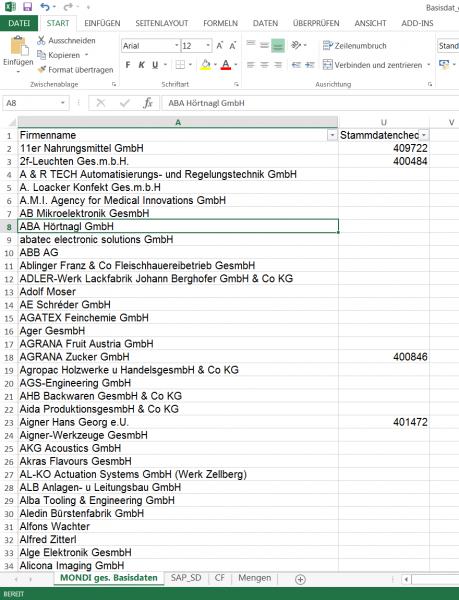This screenshot has width=459, height=600.
Task: Open the Arial font name dropdown
Action: coord(177,46)
